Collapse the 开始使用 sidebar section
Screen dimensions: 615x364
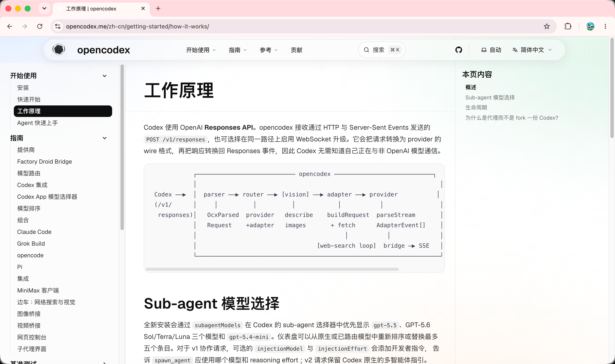tap(105, 76)
